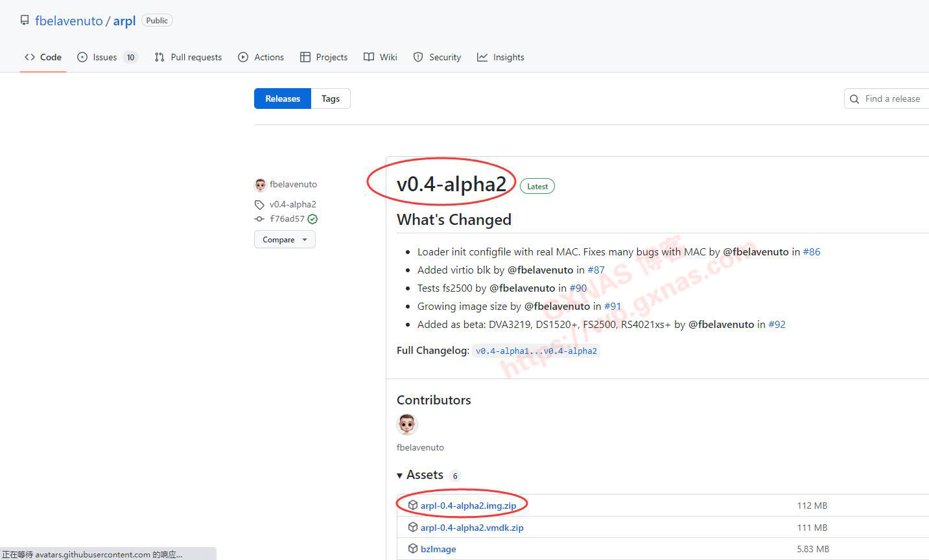Viewport: 929px width, 560px height.
Task: Switch to the Security tab
Action: pos(437,57)
